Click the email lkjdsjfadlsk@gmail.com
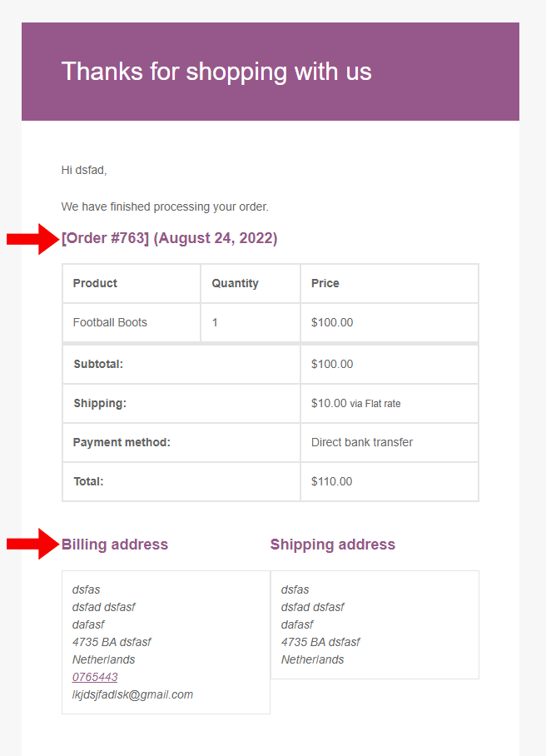Image resolution: width=546 pixels, height=756 pixels. tap(132, 694)
